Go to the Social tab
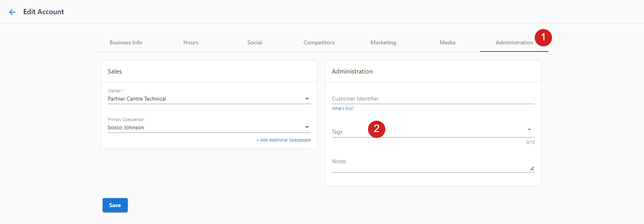This screenshot has height=224, width=644. 254,42
